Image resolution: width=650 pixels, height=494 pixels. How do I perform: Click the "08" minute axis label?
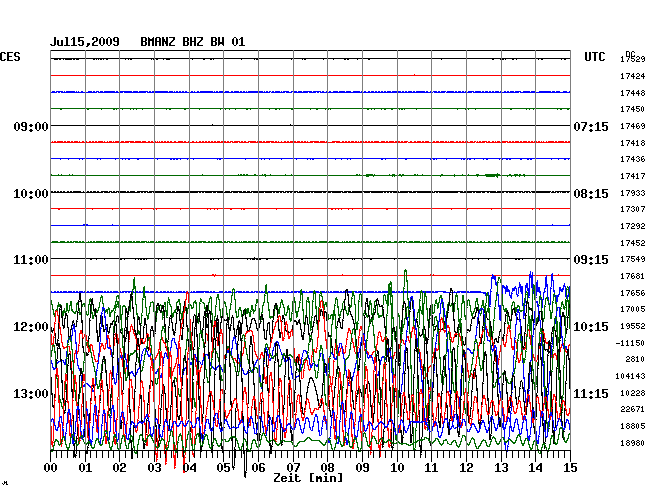[x=327, y=468]
